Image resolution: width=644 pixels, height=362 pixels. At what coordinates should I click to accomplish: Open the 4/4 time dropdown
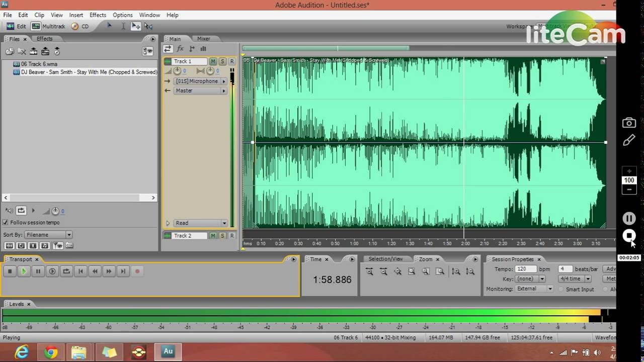[x=575, y=279]
